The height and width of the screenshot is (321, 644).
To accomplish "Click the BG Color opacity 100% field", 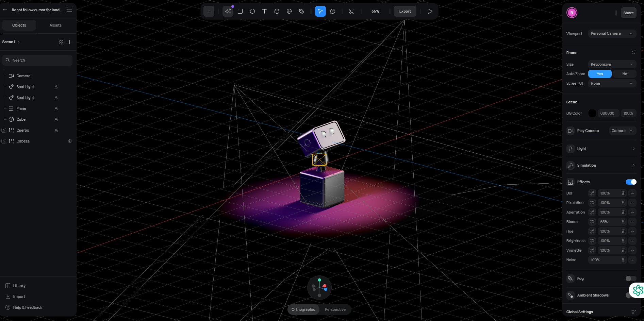I will (x=628, y=113).
